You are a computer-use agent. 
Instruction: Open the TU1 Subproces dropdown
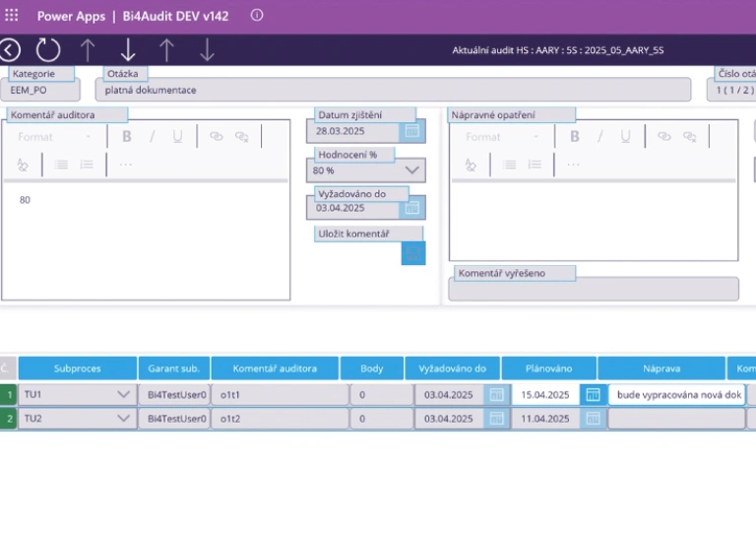(124, 394)
